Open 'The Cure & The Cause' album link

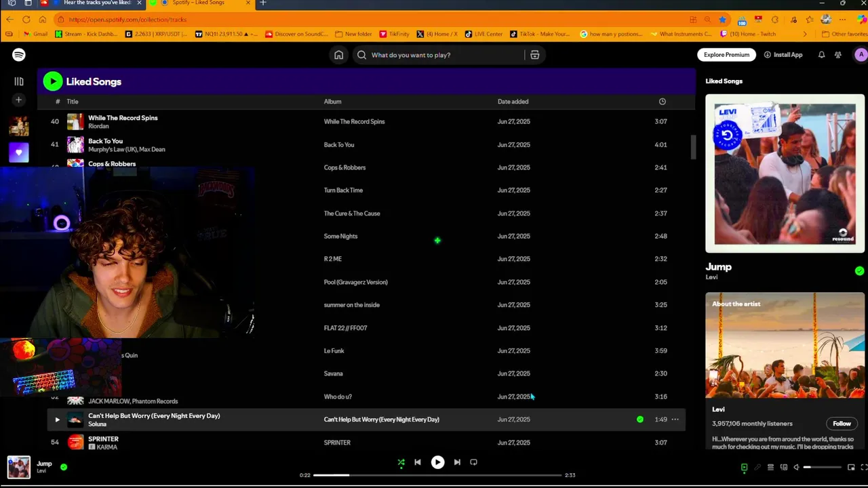click(x=352, y=213)
